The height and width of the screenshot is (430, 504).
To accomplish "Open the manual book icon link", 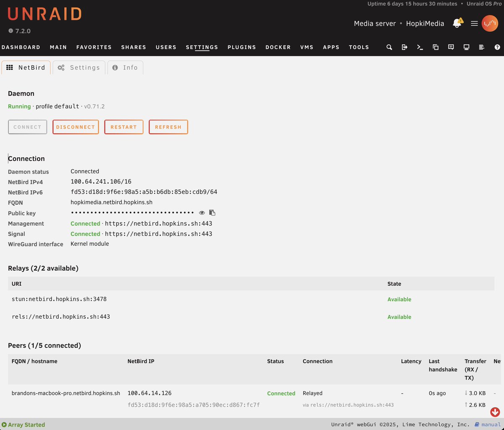I will coord(477,425).
